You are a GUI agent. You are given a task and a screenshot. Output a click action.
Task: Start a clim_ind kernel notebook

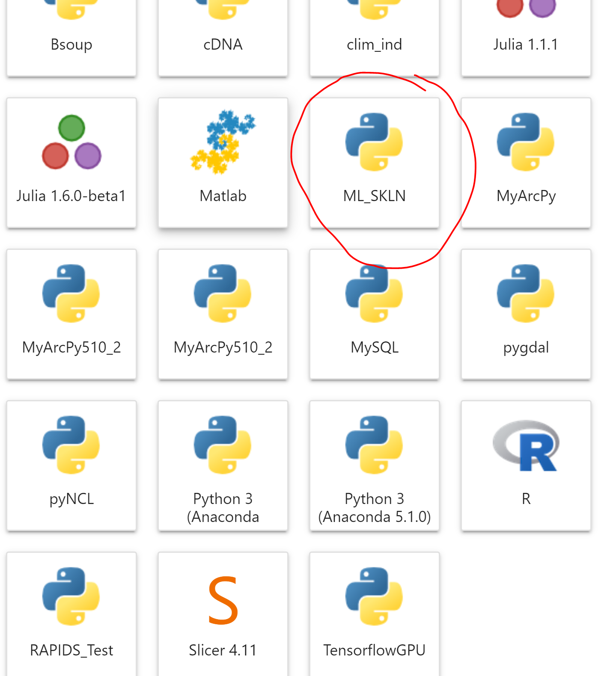click(375, 38)
